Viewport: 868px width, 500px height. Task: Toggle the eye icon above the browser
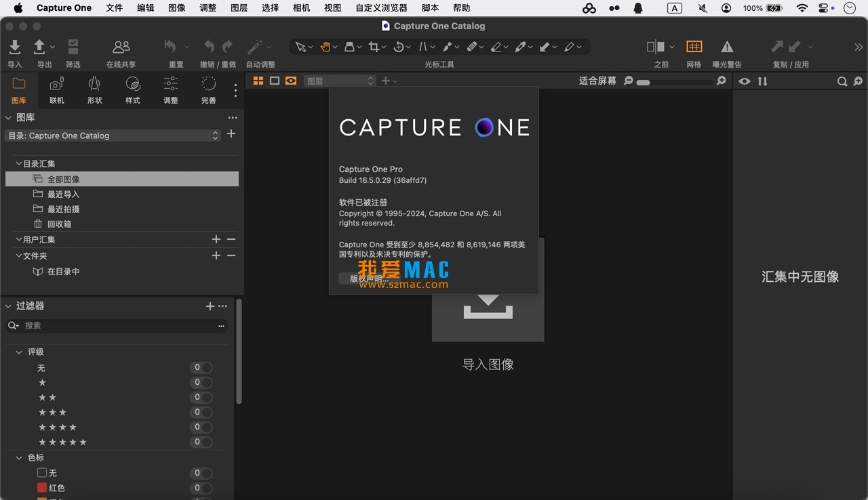pos(744,81)
